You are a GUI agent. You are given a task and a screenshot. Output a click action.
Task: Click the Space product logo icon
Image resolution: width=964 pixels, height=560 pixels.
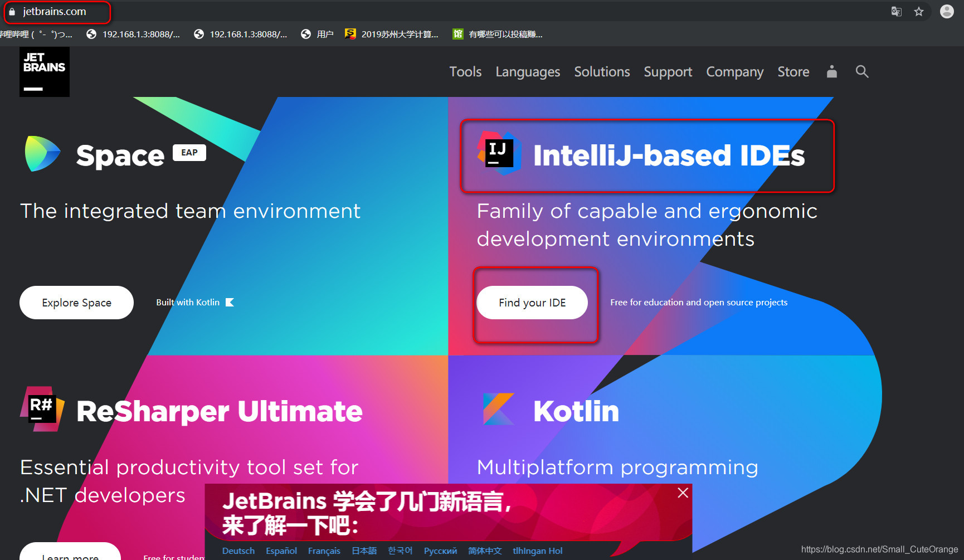(42, 154)
